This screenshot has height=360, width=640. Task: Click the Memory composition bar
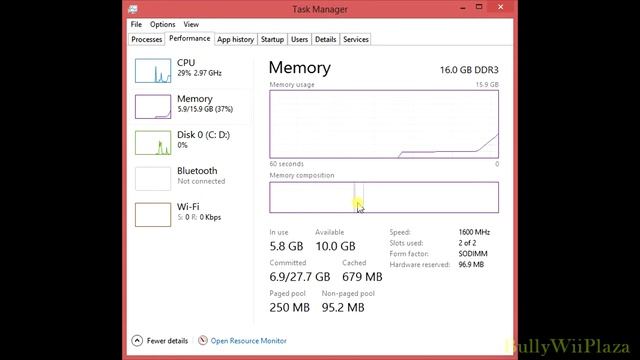click(384, 197)
